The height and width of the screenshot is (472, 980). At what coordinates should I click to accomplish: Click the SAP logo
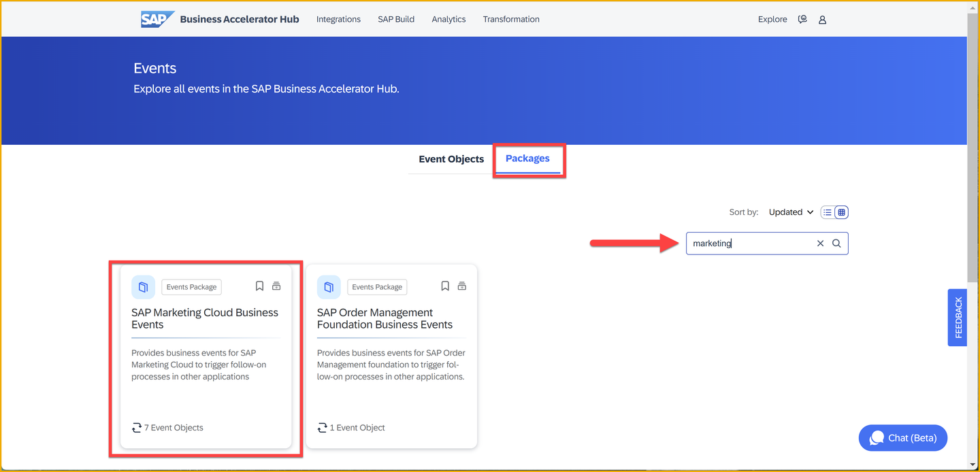(x=157, y=19)
